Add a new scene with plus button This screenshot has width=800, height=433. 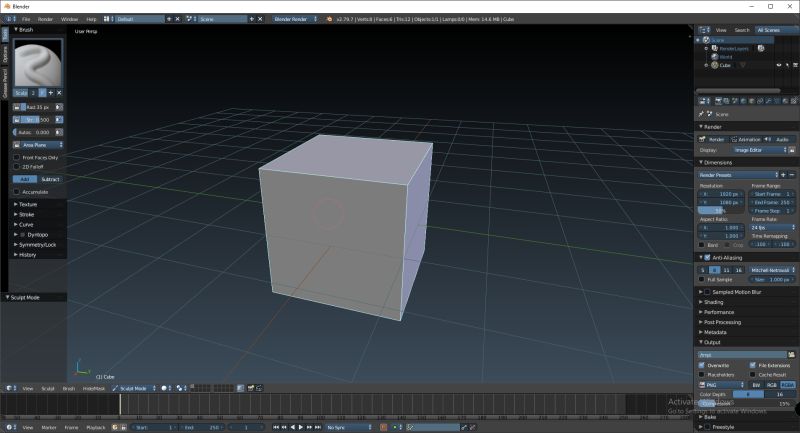coord(252,19)
